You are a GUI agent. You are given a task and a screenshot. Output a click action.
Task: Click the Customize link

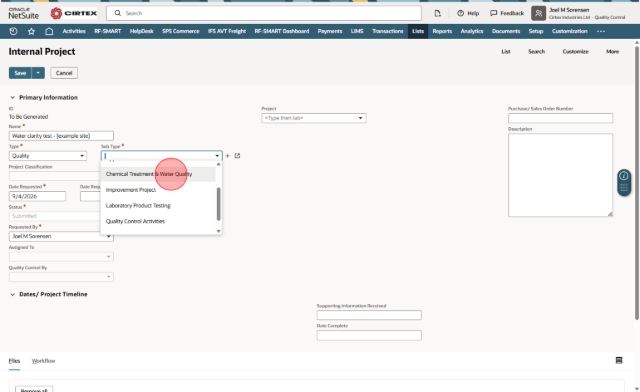click(575, 51)
